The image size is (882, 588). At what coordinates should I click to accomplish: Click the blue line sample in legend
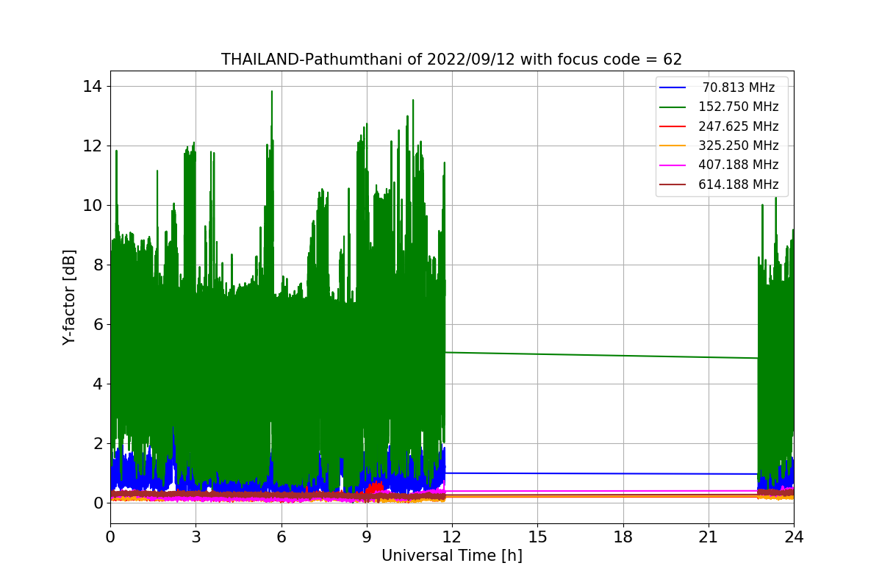(673, 87)
